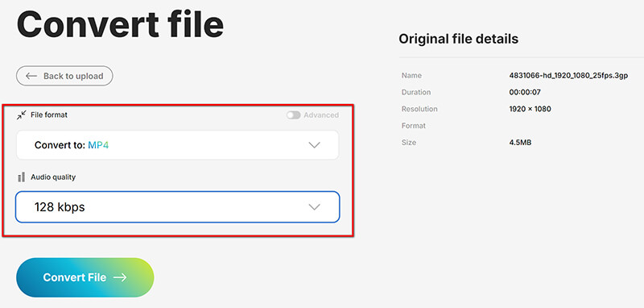Image resolution: width=644 pixels, height=308 pixels.
Task: Click the File format label
Action: pyautogui.click(x=49, y=115)
